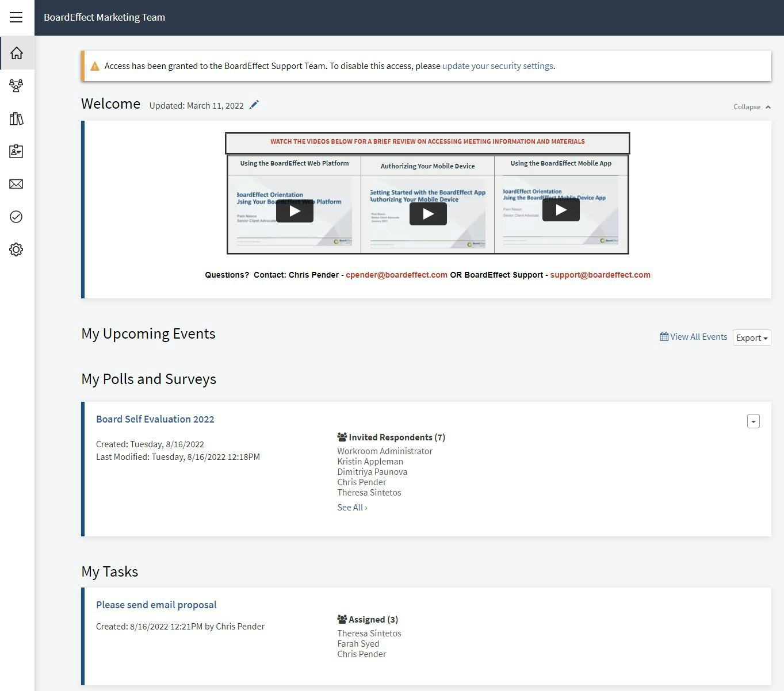Screen dimensions: 784x691
Task: Go to Home via house icon
Action: click(x=17, y=53)
